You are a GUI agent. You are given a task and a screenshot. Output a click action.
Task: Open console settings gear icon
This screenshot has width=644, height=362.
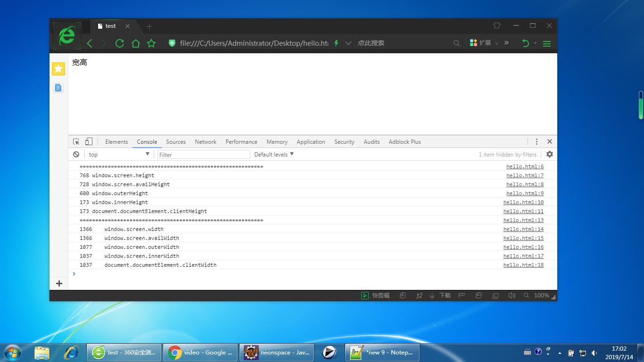(549, 154)
